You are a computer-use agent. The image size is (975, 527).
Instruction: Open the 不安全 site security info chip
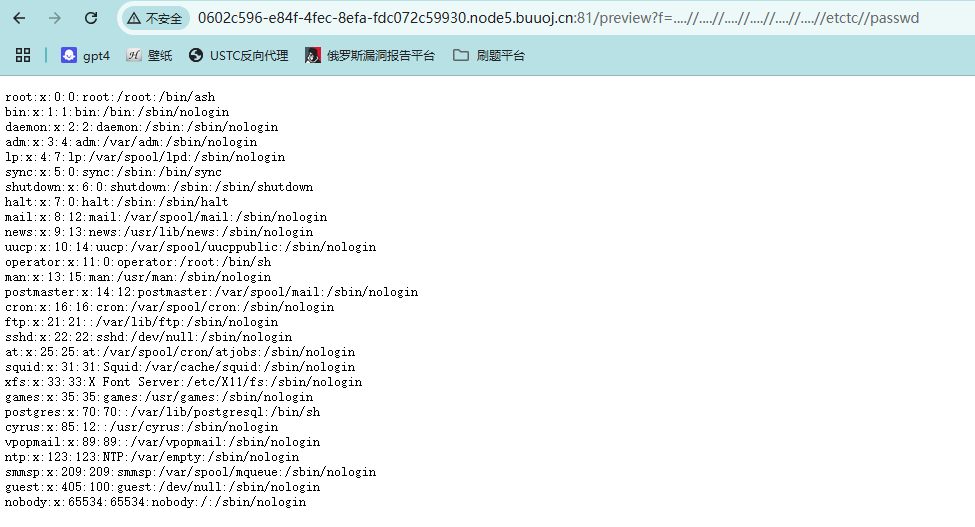click(x=155, y=18)
